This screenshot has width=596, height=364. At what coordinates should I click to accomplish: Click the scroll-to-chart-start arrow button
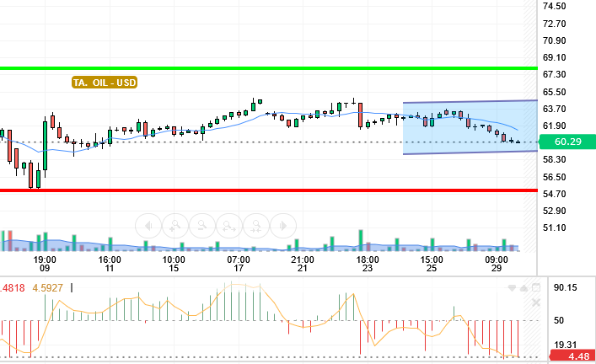tap(148, 226)
